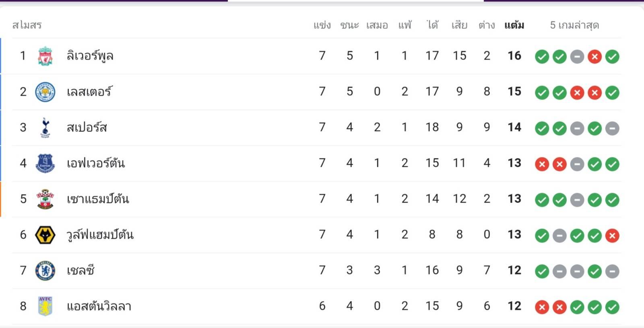
Task: Click the Tottenham Spurs crest icon
Action: point(45,127)
